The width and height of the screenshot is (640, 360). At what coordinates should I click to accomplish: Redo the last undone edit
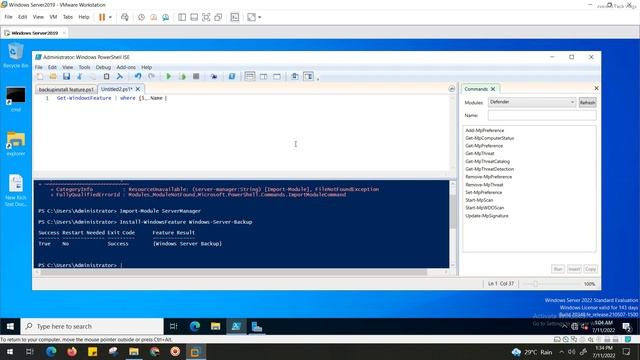pos(151,76)
